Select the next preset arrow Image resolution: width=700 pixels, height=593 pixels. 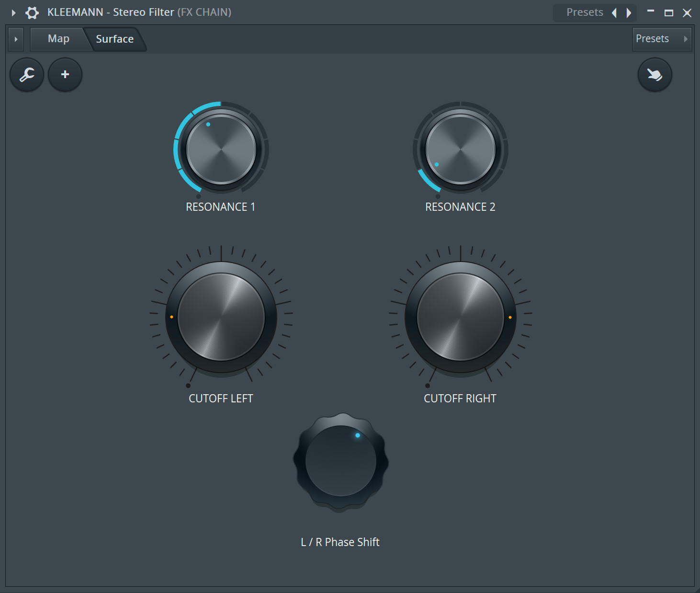pyautogui.click(x=629, y=13)
